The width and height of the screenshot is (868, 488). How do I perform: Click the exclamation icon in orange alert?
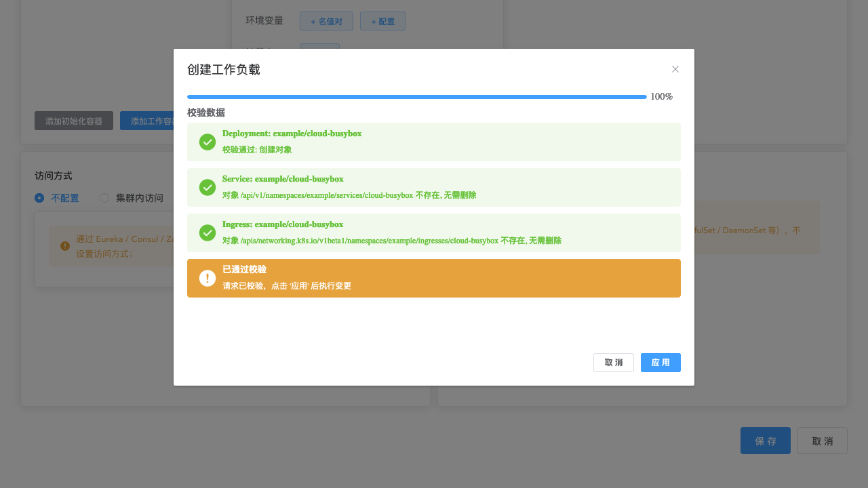tap(208, 279)
